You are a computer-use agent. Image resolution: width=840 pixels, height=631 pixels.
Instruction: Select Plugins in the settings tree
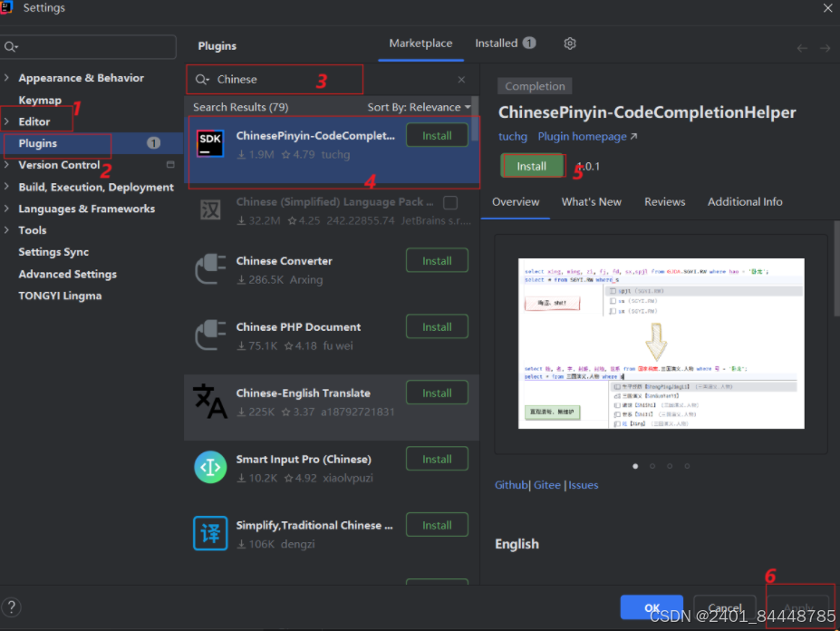click(92, 143)
